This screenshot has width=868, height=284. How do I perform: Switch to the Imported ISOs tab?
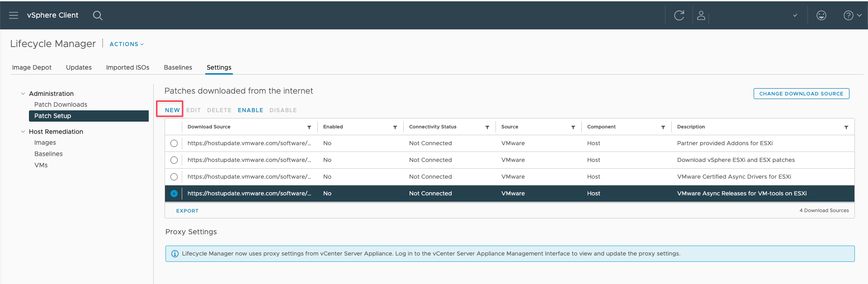[127, 67]
